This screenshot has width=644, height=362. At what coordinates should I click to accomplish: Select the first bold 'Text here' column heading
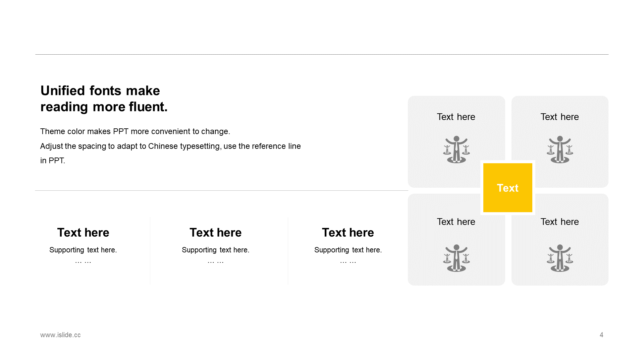[83, 232]
